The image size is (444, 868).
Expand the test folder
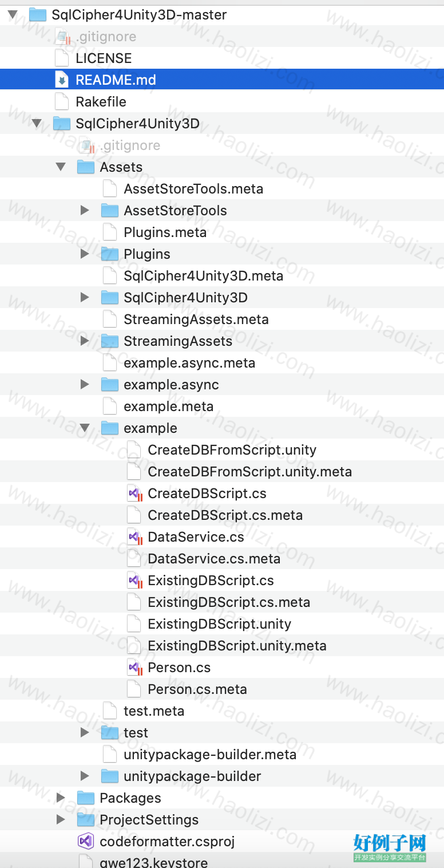click(85, 733)
